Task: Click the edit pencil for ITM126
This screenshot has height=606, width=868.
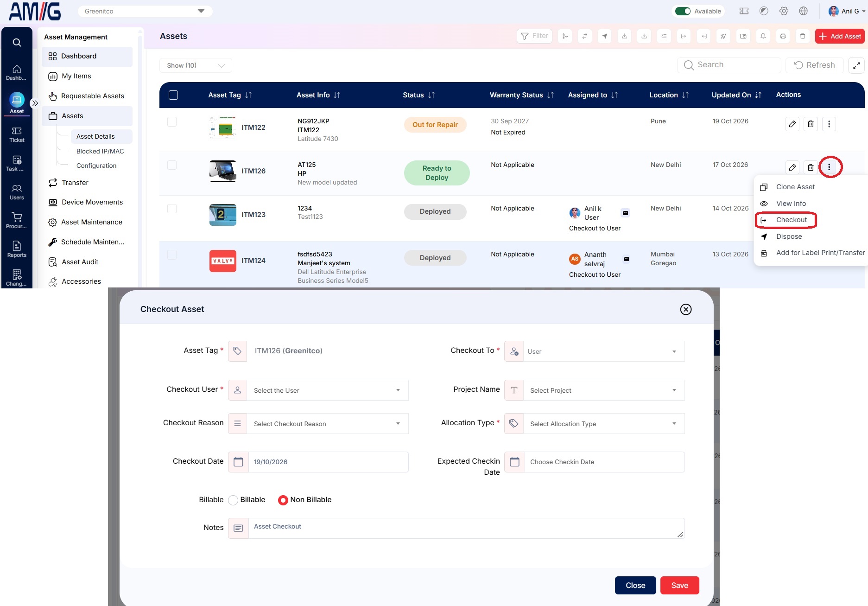Action: pyautogui.click(x=792, y=167)
